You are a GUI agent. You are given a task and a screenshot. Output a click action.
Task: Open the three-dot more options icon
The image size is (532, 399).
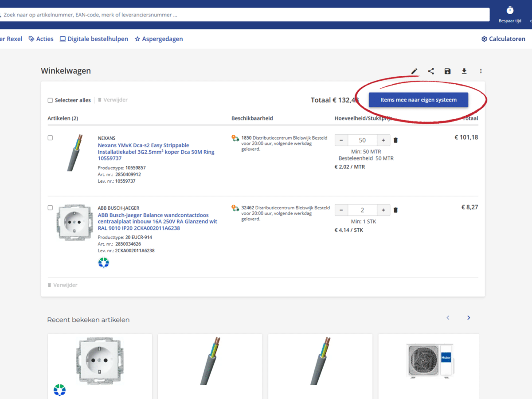481,71
